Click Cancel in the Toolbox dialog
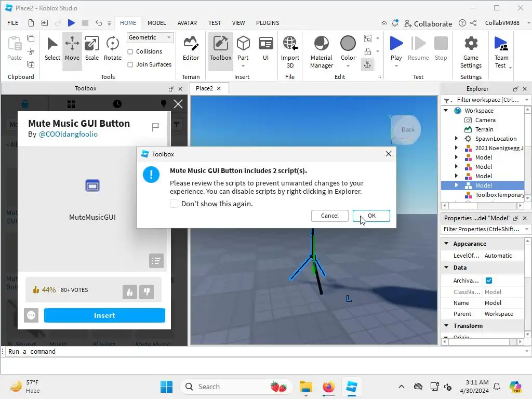Image resolution: width=532 pixels, height=399 pixels. click(330, 216)
